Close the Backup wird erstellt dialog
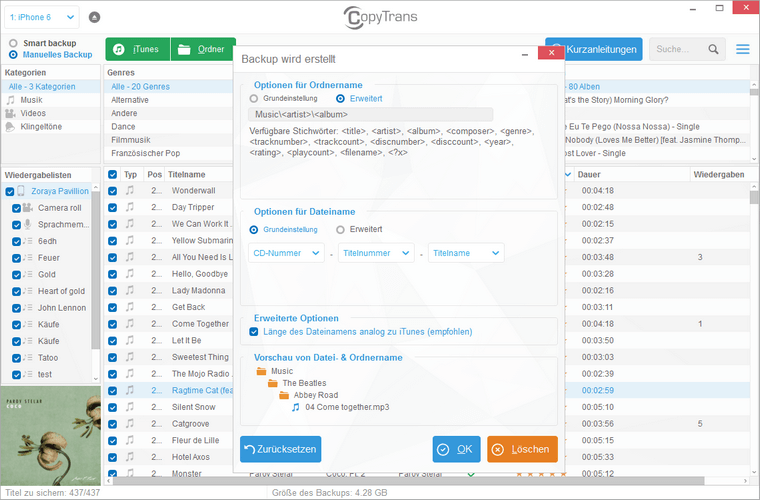Image resolution: width=760 pixels, height=500 pixels. tap(551, 53)
